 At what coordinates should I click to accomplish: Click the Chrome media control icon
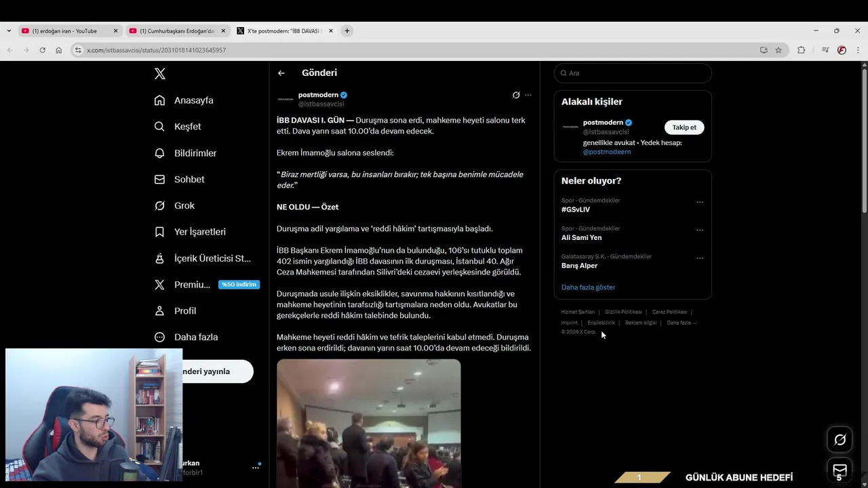pos(825,50)
